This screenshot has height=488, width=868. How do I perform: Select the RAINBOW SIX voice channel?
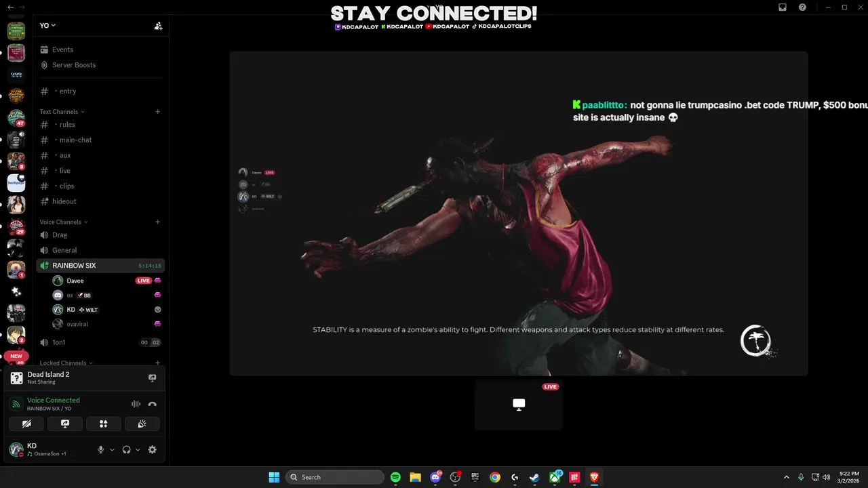tap(100, 266)
